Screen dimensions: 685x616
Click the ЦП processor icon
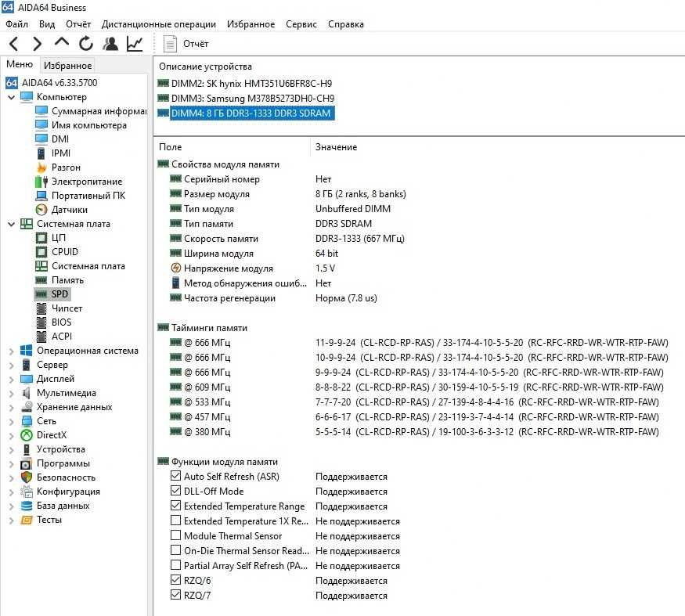[41, 238]
